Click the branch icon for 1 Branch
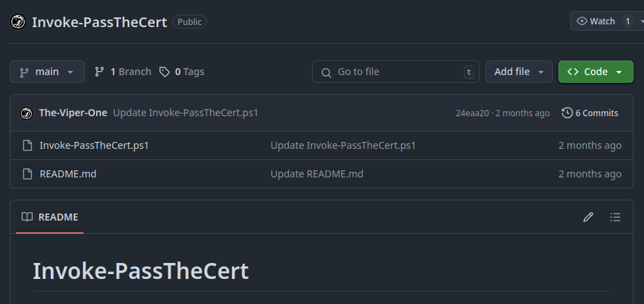This screenshot has height=304, width=644. [x=99, y=72]
